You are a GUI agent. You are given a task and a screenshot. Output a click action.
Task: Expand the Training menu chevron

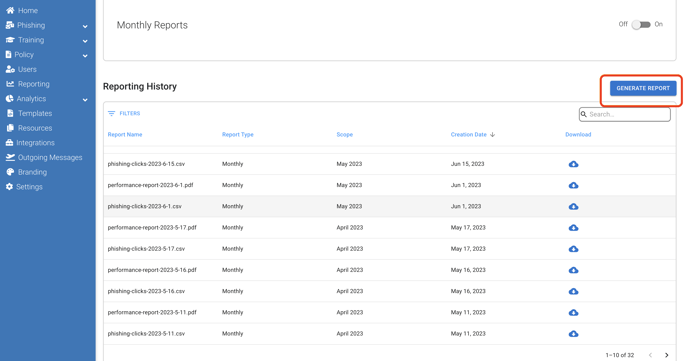click(85, 41)
